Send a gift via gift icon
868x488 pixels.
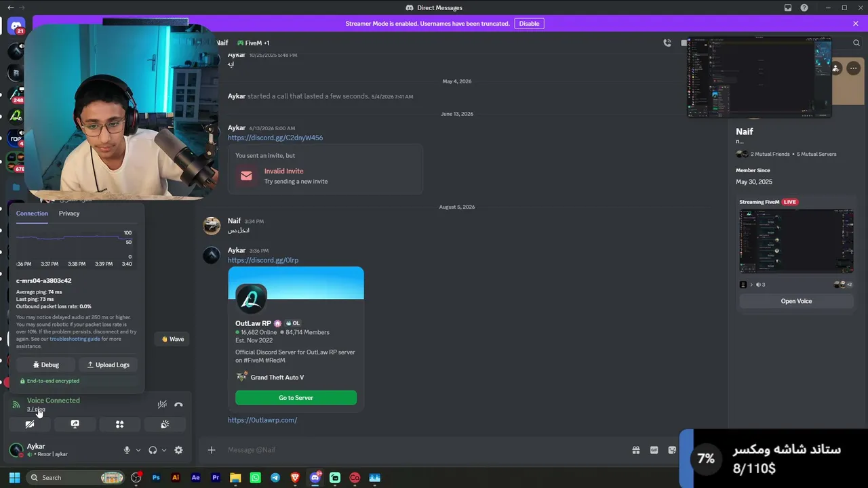pos(636,450)
